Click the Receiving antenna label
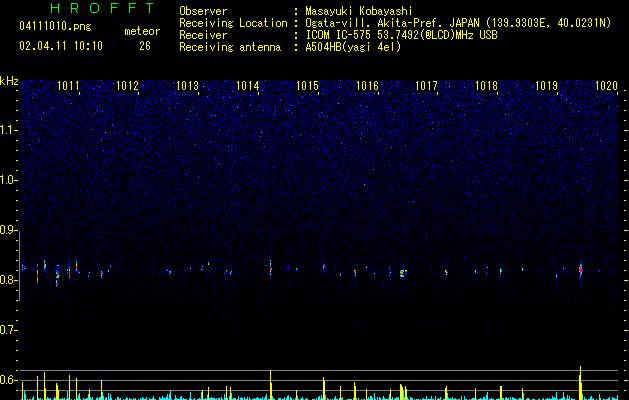The image size is (629, 400). click(x=230, y=47)
